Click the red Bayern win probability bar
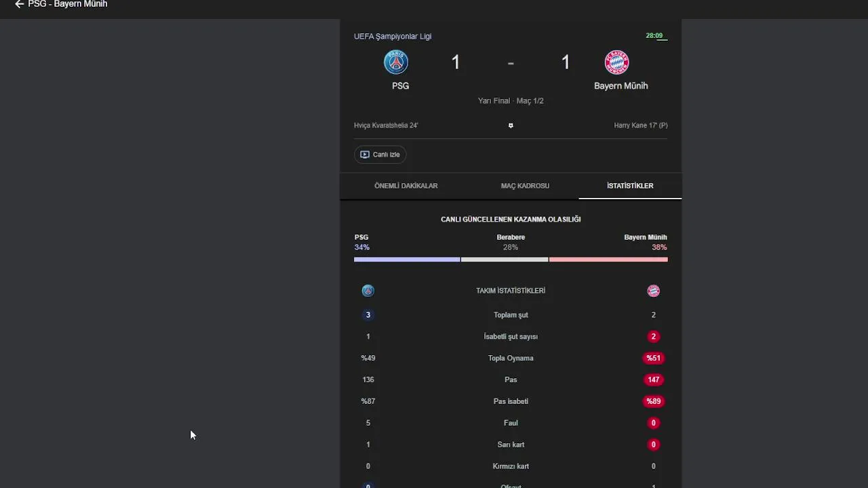Image resolution: width=868 pixels, height=488 pixels. coord(608,260)
